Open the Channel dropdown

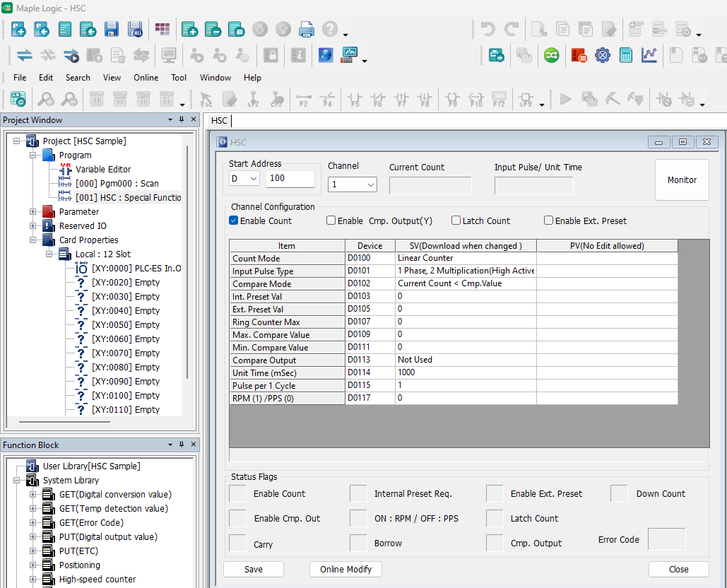click(x=353, y=184)
